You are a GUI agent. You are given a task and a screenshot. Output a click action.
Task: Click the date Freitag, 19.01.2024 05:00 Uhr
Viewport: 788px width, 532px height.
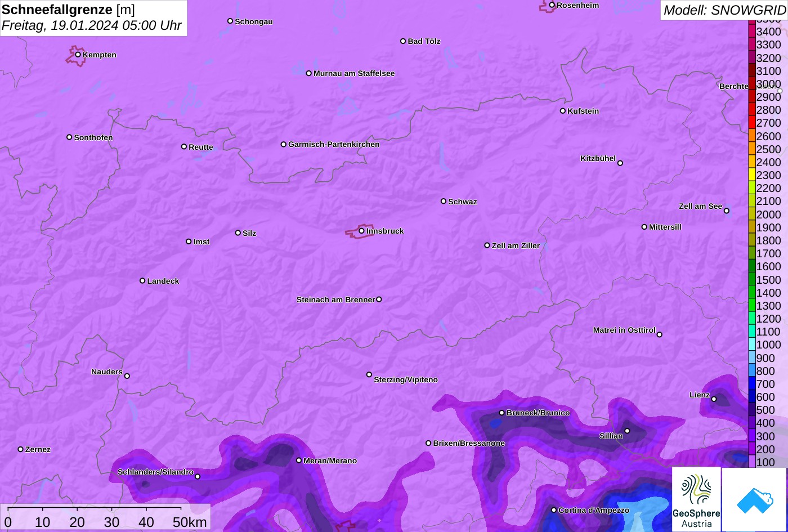(91, 25)
